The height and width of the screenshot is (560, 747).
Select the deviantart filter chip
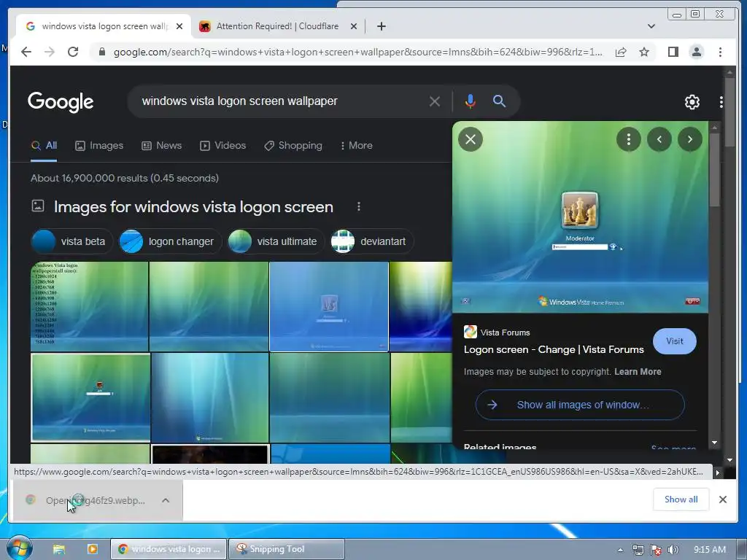(371, 241)
